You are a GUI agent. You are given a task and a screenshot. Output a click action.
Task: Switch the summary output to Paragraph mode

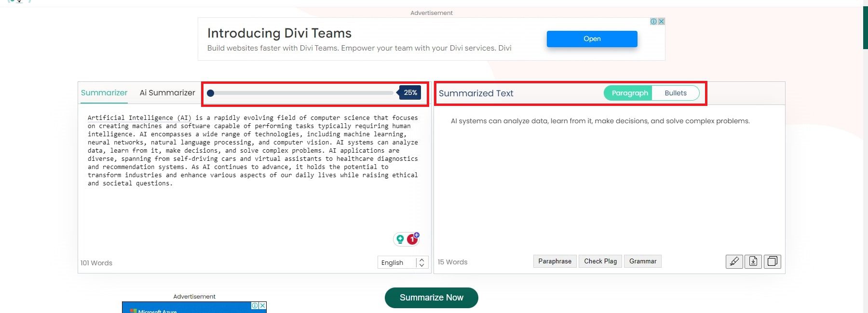(629, 93)
